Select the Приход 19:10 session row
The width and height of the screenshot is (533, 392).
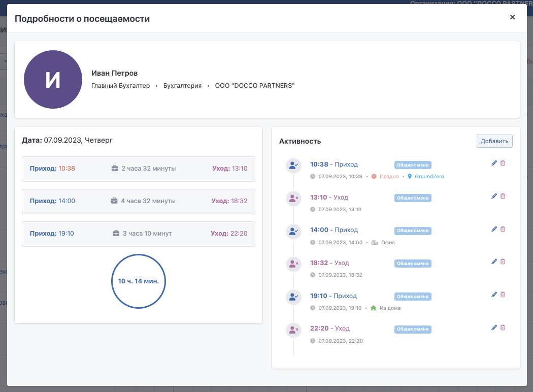pos(139,234)
